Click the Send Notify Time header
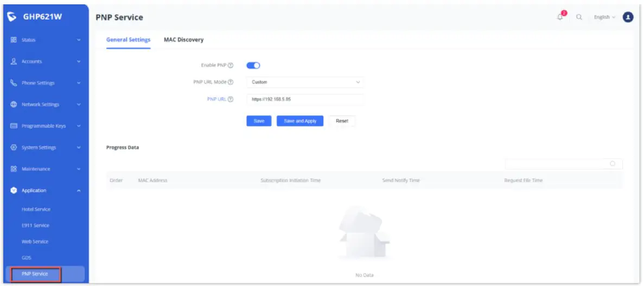 coord(401,180)
